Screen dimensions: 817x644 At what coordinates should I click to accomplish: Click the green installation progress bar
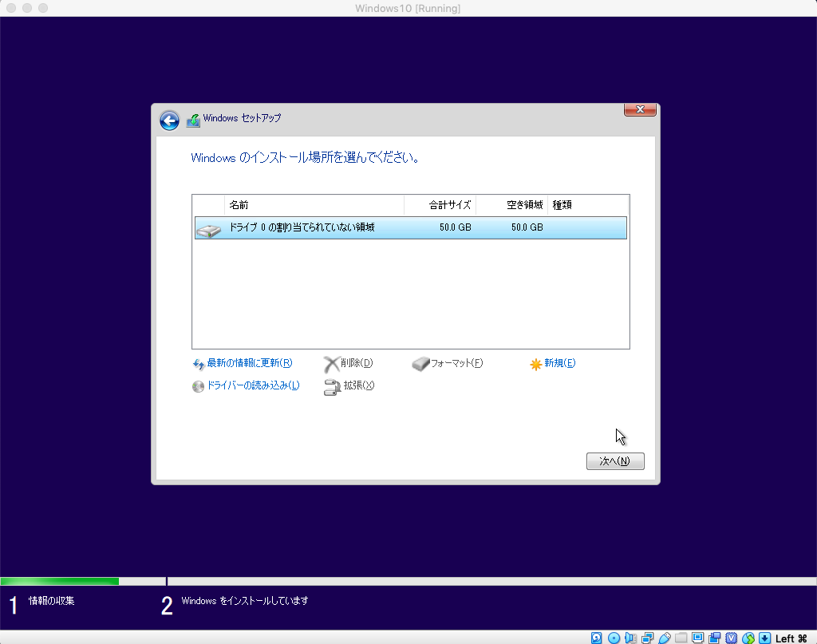(x=59, y=581)
